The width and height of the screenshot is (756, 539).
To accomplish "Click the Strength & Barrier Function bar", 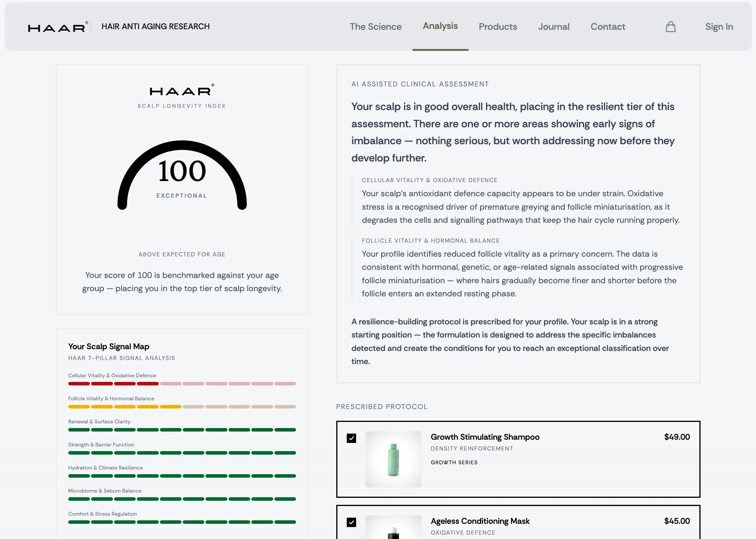I will click(182, 453).
